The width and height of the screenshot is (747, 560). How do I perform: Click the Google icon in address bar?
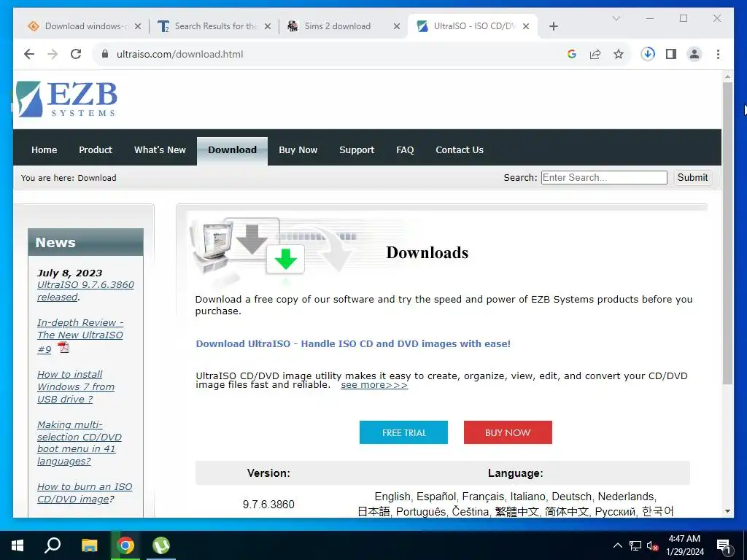pos(572,54)
